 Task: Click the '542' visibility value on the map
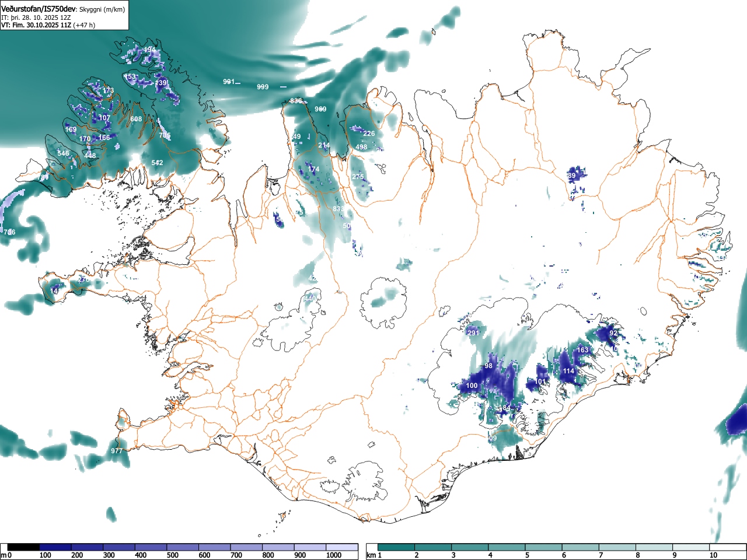click(x=157, y=163)
